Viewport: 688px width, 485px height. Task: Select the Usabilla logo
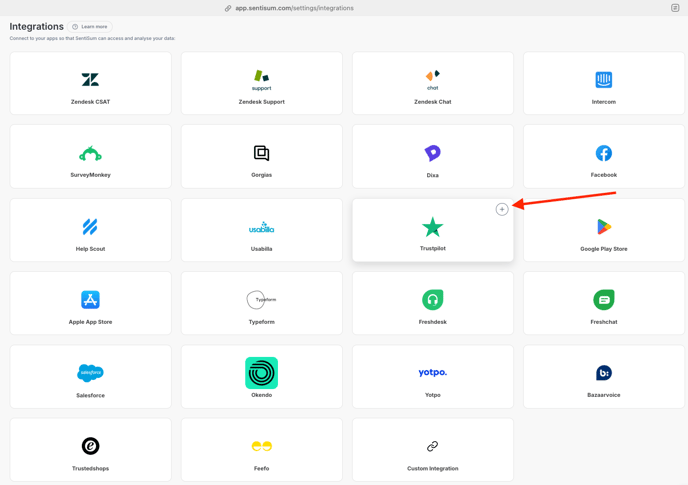click(262, 227)
